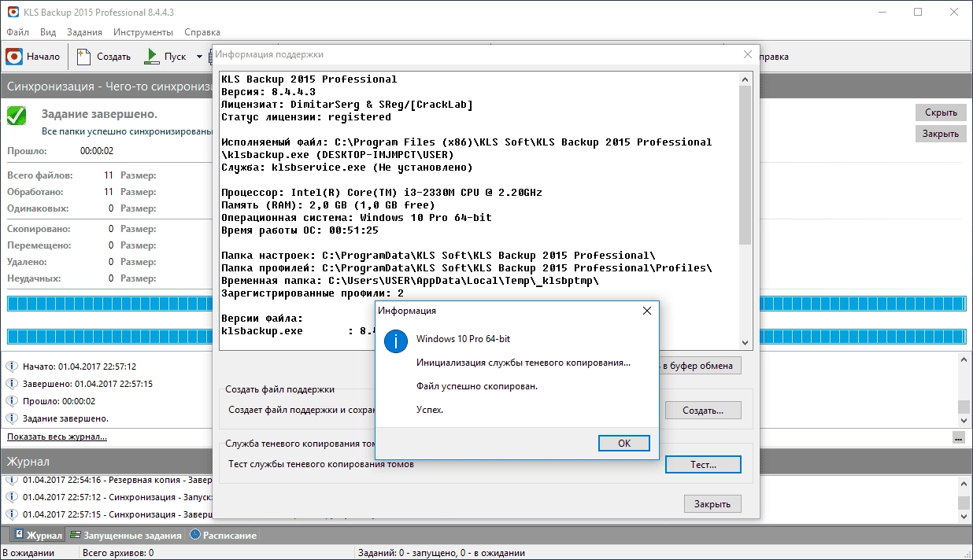The image size is (973, 560).
Task: Click the task log scrollbar up arrow
Action: [x=964, y=359]
